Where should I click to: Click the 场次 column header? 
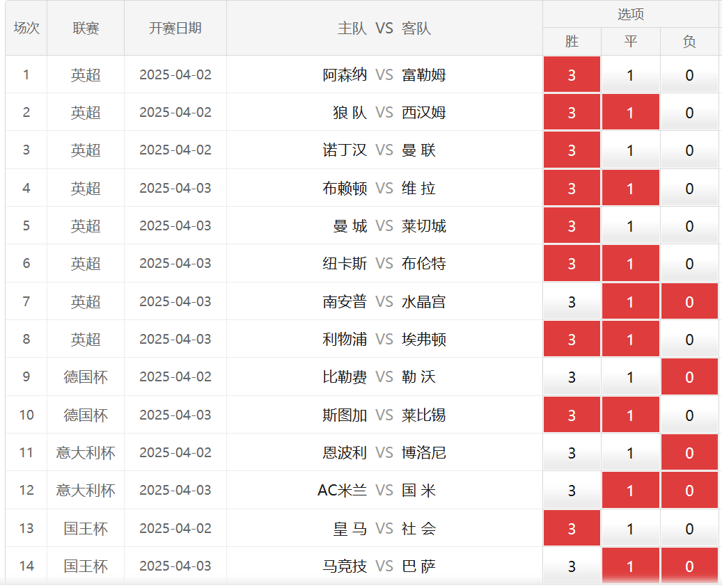[x=26, y=28]
